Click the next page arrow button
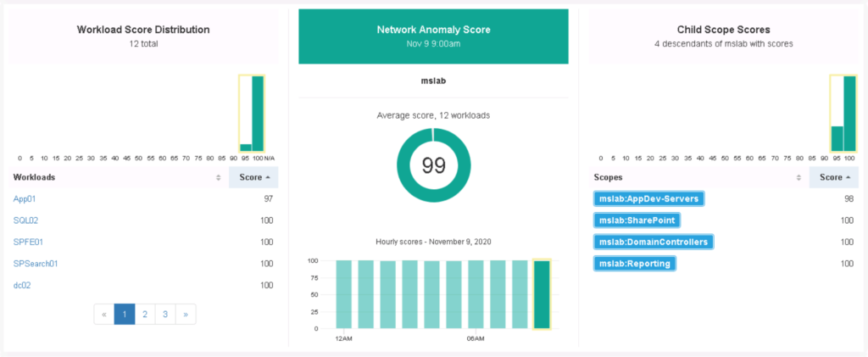868x357 pixels. pos(186,314)
